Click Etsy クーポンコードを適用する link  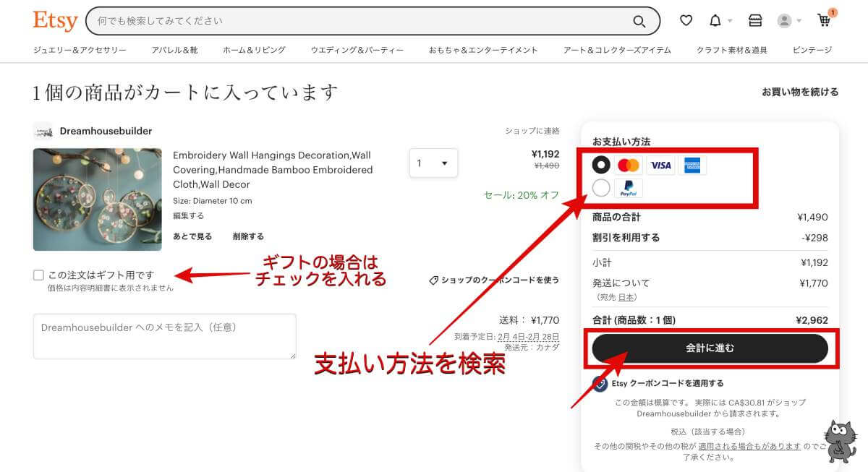668,383
